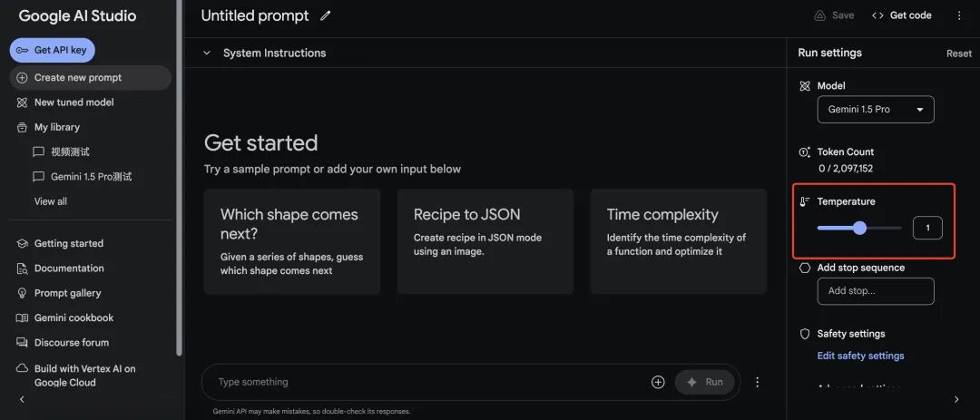Image resolution: width=980 pixels, height=420 pixels.
Task: Click the Add stop sequence input field
Action: pyautogui.click(x=875, y=291)
